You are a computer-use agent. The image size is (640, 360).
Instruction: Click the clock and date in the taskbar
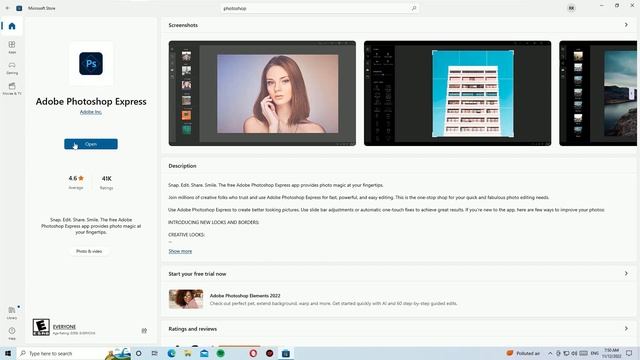click(x=612, y=353)
